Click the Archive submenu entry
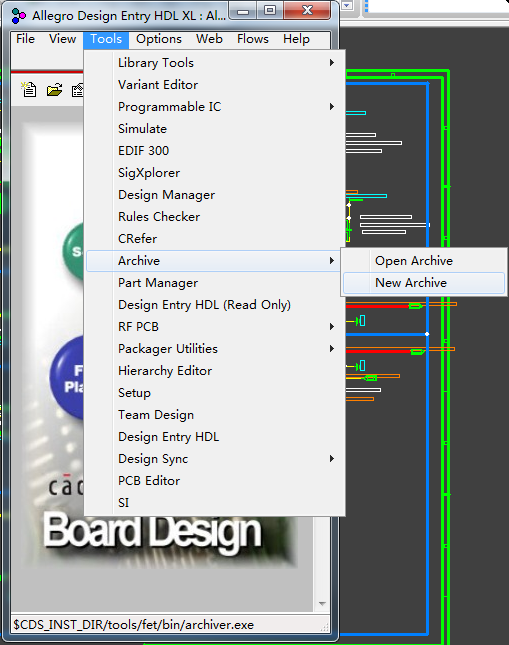The width and height of the screenshot is (509, 645). tap(214, 261)
